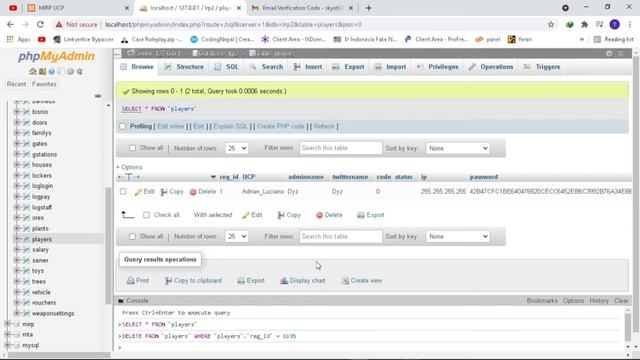Reload the browser page
The image size is (640, 360).
coord(40,24)
